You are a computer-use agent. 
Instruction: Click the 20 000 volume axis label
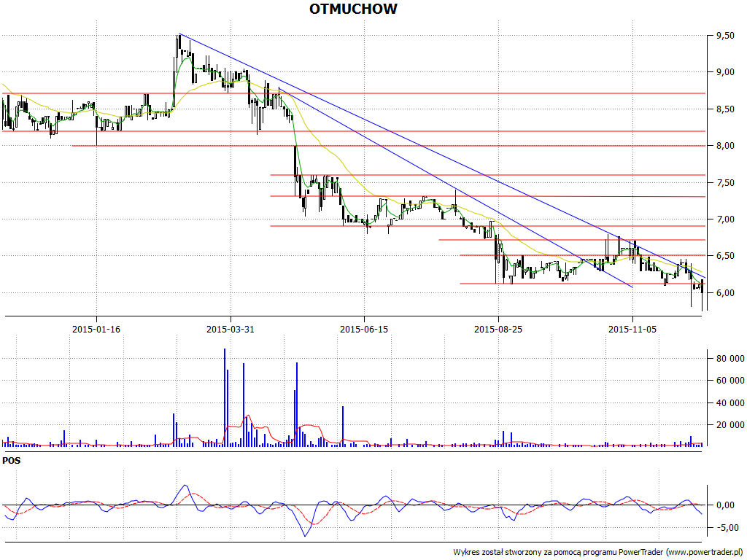(x=729, y=425)
